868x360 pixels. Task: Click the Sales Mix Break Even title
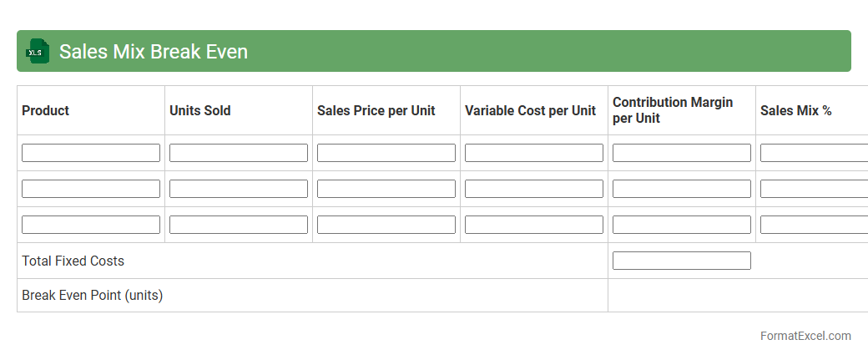[x=153, y=52]
